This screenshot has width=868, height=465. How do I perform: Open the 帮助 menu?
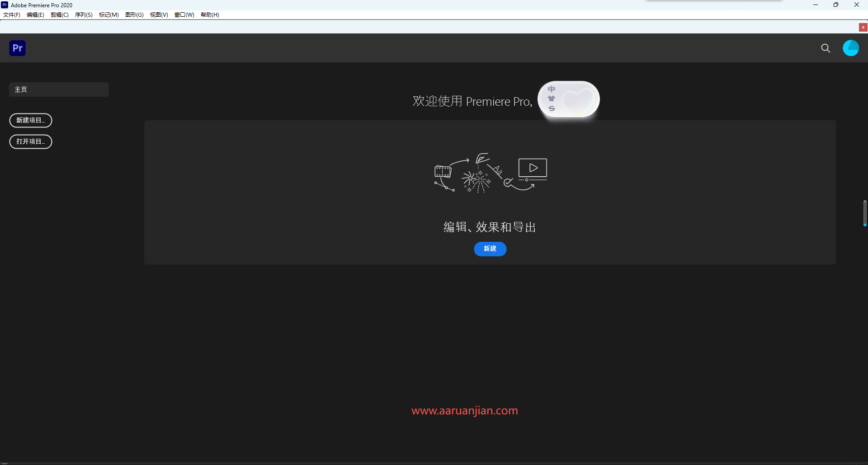pyautogui.click(x=209, y=14)
